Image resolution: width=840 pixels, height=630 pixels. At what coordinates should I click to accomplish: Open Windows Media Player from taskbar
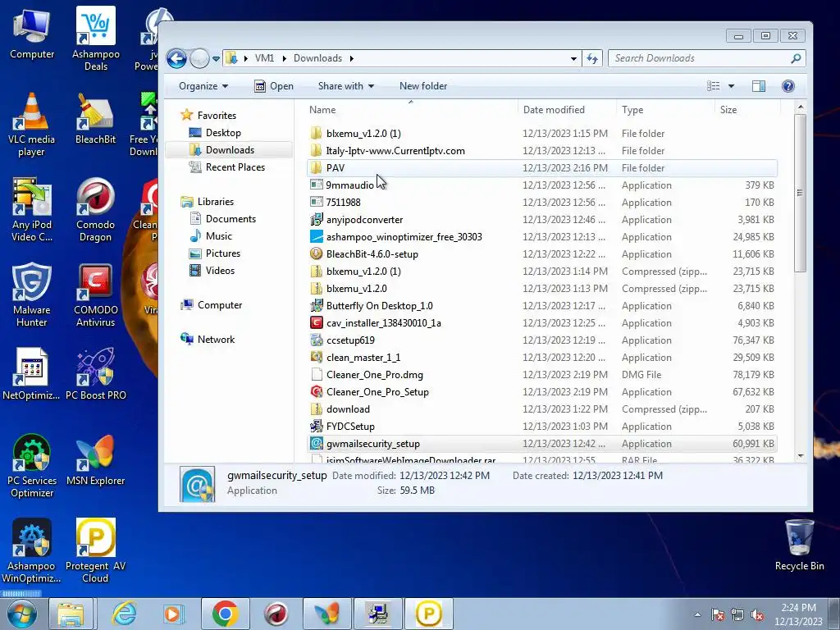pos(174,614)
